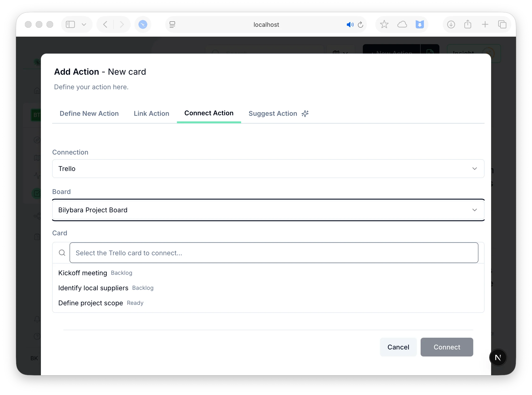
Task: Add a new tab with plus icon
Action: [485, 24]
